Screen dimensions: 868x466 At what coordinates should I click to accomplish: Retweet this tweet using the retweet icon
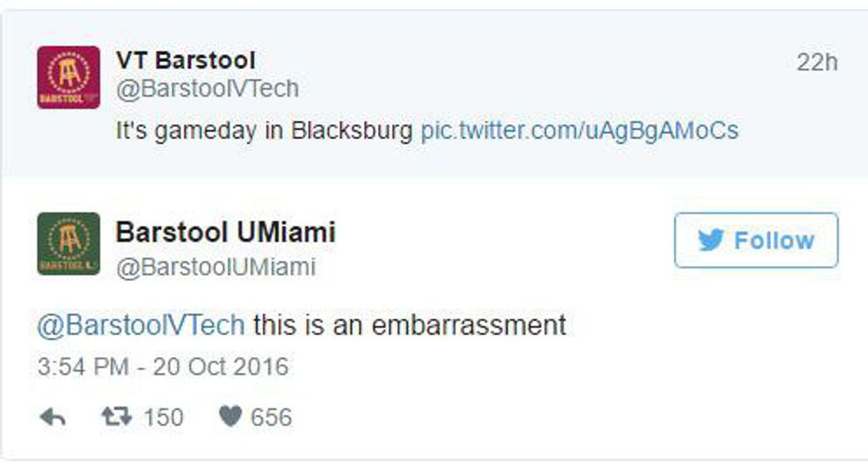pos(115,418)
